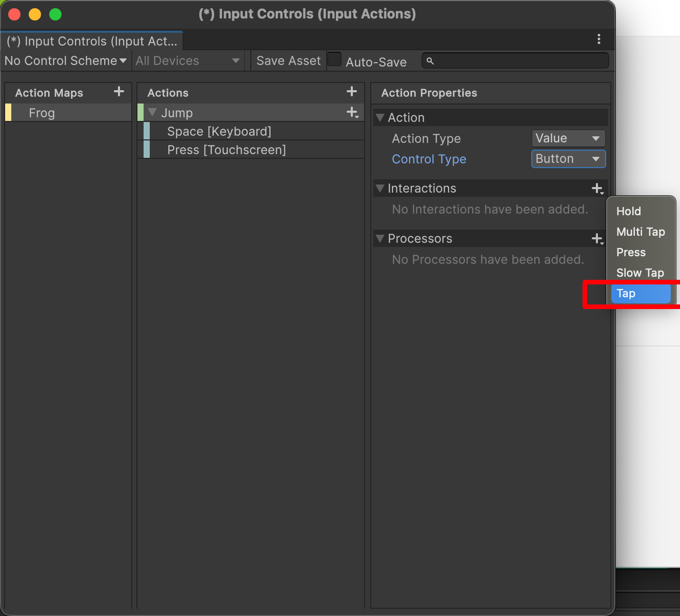Add a new action with plus icon

(352, 92)
